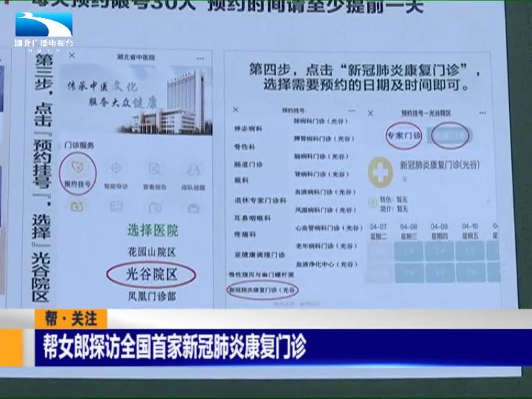The image size is (532, 399).
Task: Select the 专家门诊 tab
Action: (x=402, y=136)
